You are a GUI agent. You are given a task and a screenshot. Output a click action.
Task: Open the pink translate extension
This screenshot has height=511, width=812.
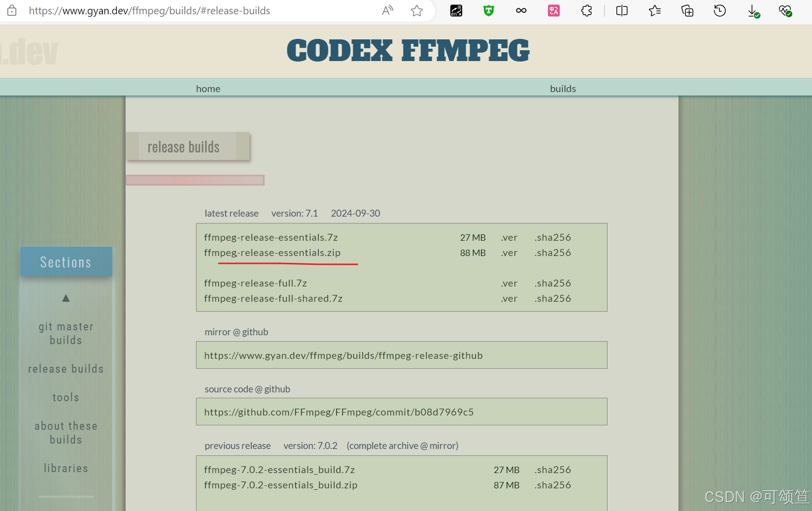(554, 10)
